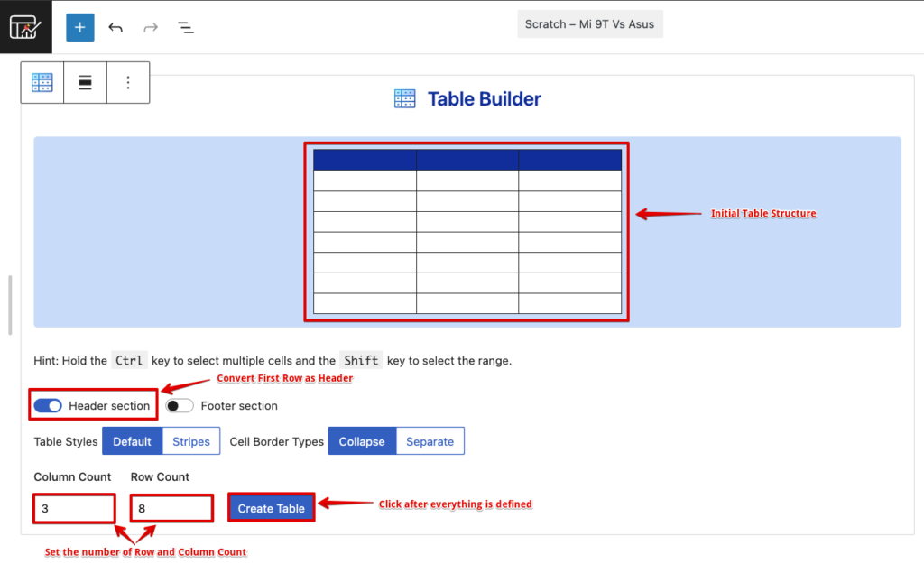
Task: Click the Column Count input field
Action: 74,508
